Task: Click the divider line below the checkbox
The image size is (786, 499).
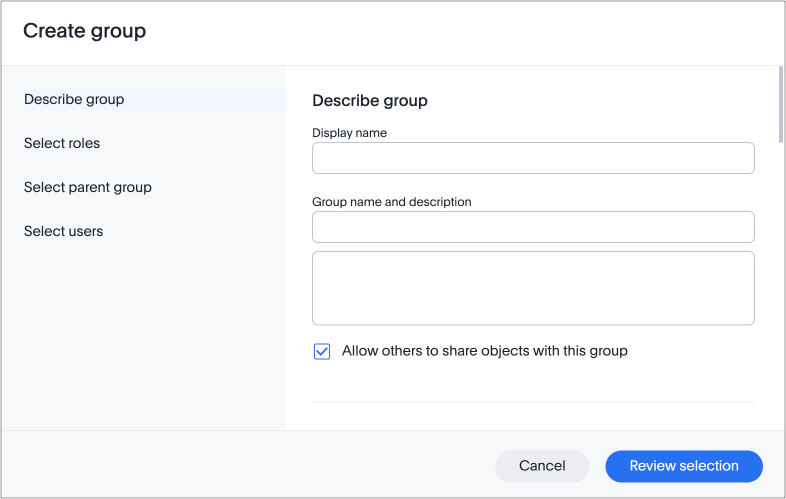Action: 533,402
